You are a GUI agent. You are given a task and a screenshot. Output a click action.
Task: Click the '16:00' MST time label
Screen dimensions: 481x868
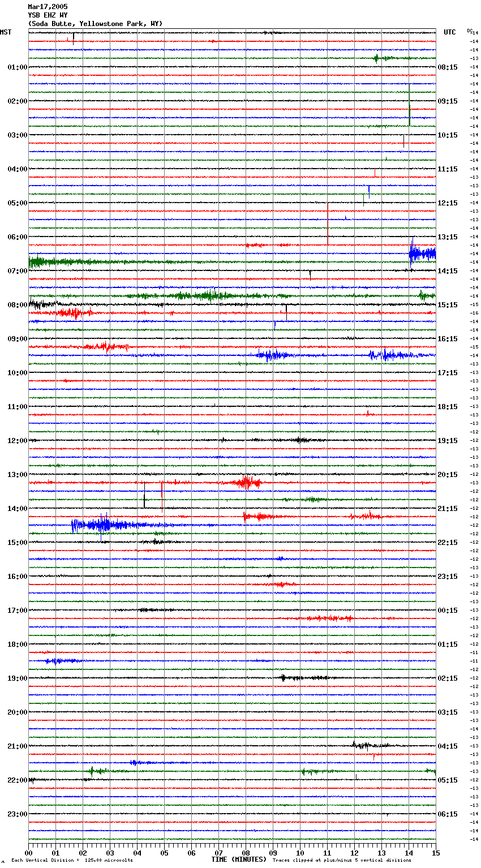coord(17,577)
